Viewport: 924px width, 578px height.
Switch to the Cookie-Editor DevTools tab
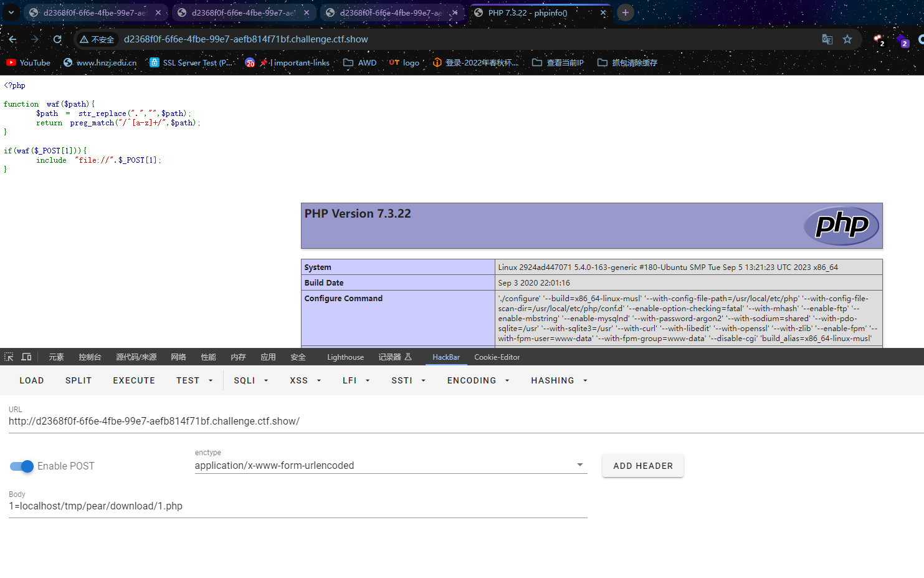point(497,357)
